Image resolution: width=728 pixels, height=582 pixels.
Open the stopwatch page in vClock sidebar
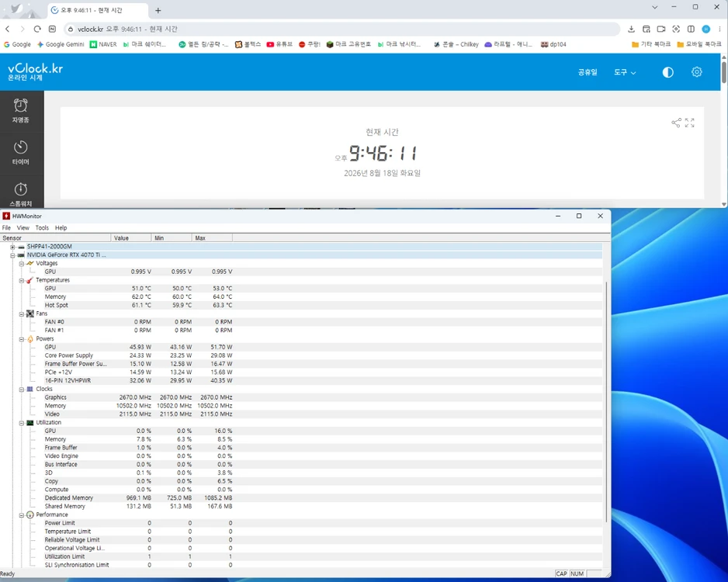click(20, 194)
